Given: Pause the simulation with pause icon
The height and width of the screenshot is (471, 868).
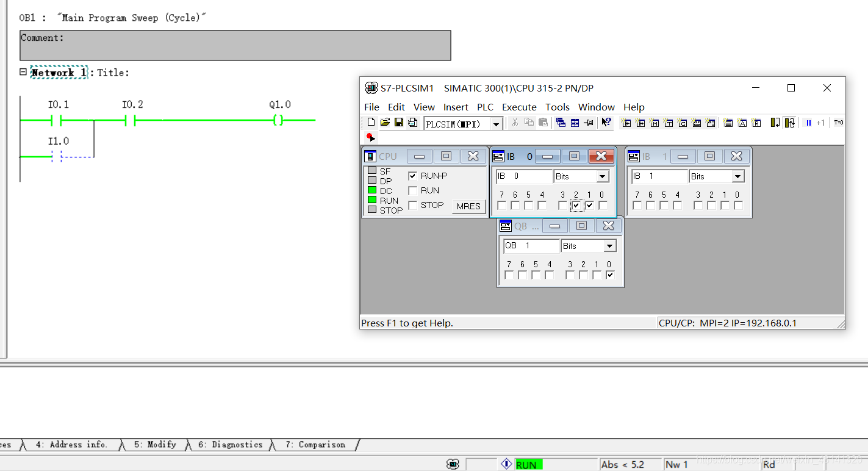Looking at the screenshot, I should 808,123.
